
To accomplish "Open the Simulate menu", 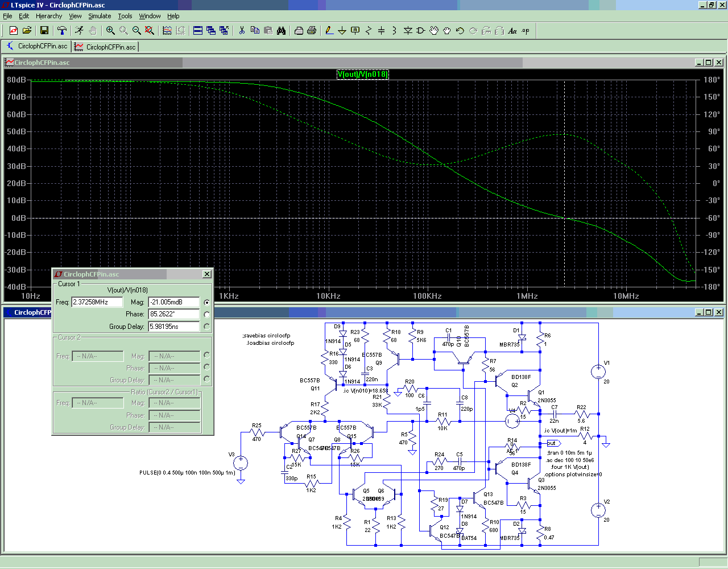I will click(x=100, y=16).
